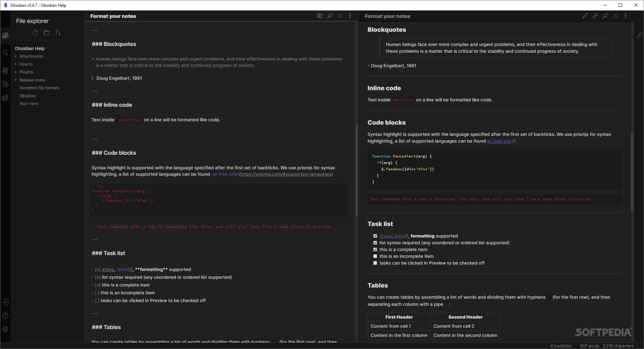Open the graph view ribbon icon
The width and height of the screenshot is (644, 349).
coord(5,84)
